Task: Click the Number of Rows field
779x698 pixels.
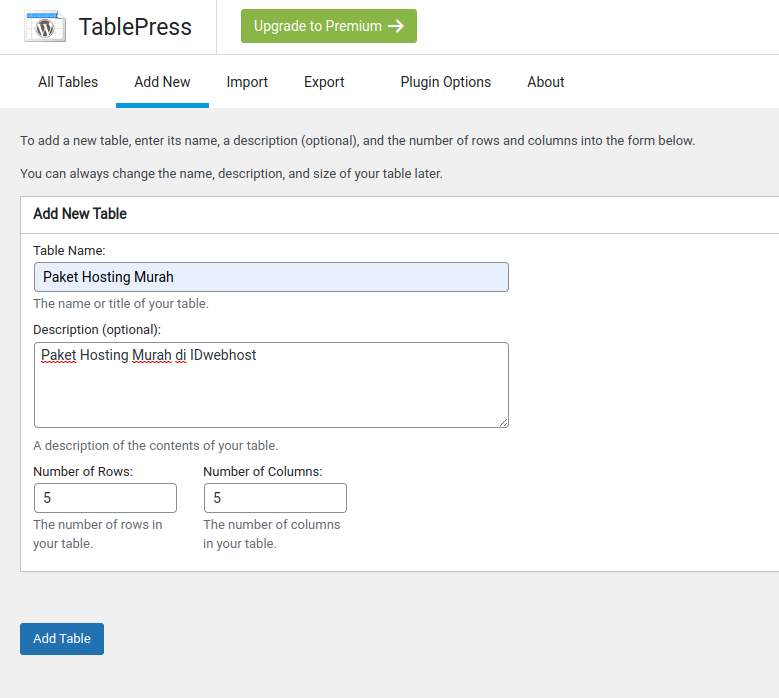Action: (x=105, y=498)
